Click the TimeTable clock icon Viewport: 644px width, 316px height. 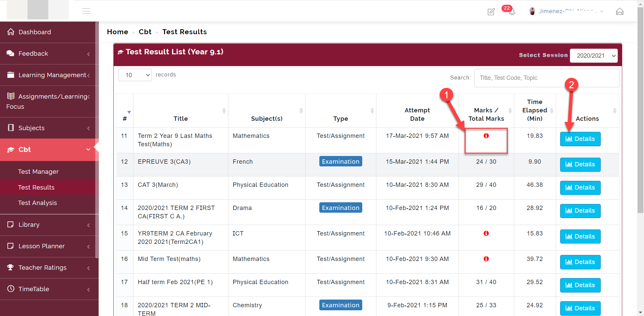pos(11,288)
